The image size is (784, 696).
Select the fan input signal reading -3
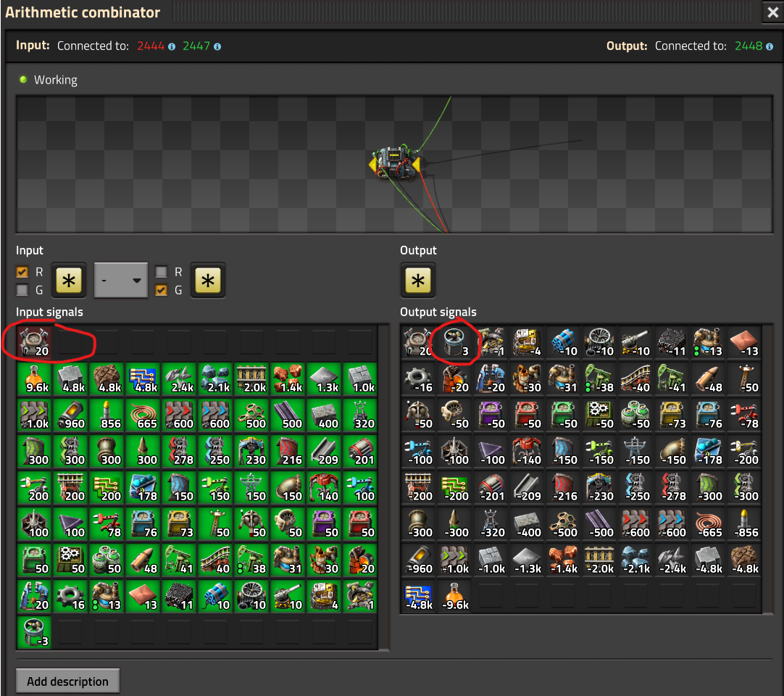click(x=34, y=632)
